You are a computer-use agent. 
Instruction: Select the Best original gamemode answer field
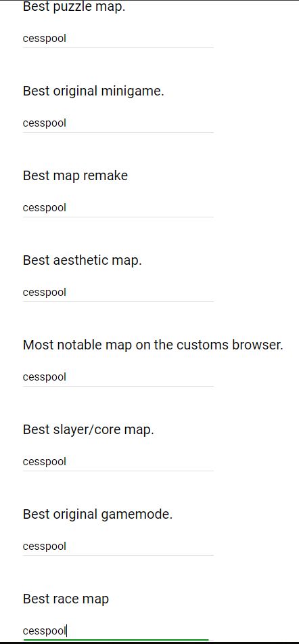point(118,546)
